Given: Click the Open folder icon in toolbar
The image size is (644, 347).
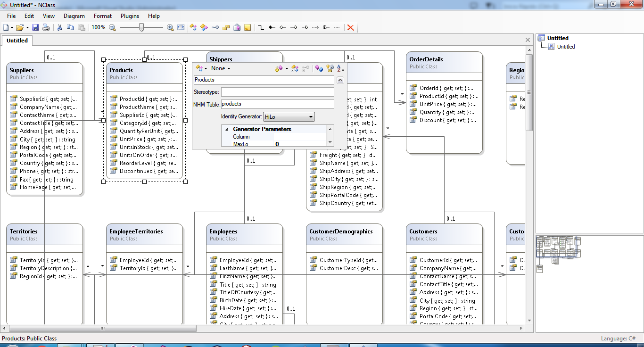Looking at the screenshot, I should click(20, 27).
